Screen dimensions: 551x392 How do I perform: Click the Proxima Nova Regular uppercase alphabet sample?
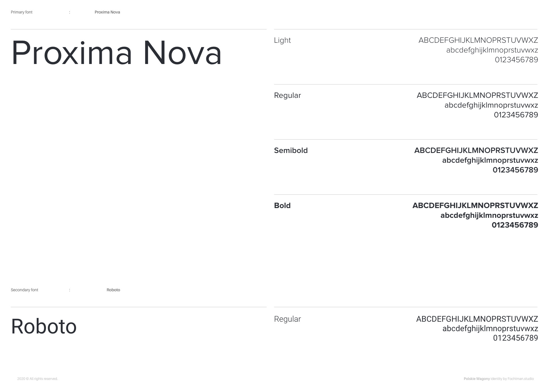click(x=477, y=95)
